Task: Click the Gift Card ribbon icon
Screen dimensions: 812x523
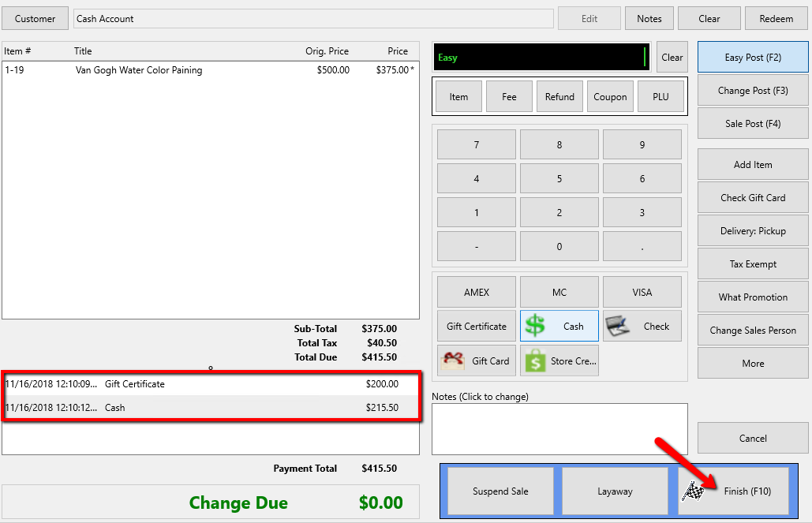Action: pos(452,361)
